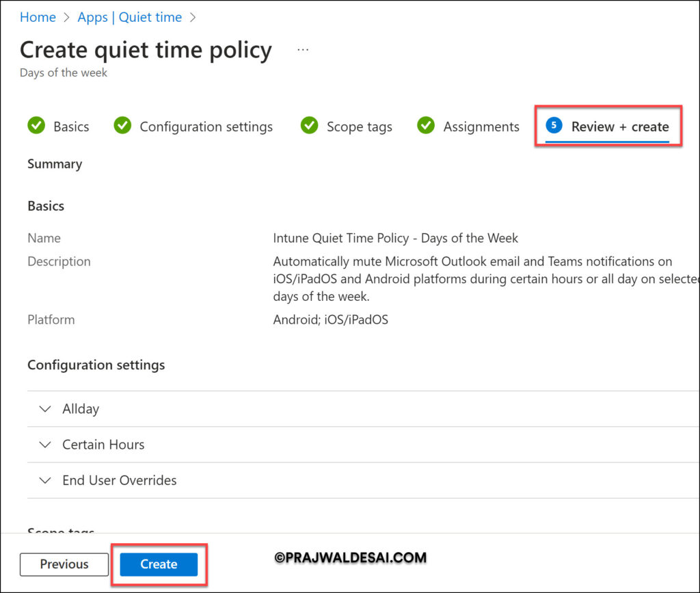Click the checkmark icon beside Scope tags
The height and width of the screenshot is (593, 700).
point(309,125)
